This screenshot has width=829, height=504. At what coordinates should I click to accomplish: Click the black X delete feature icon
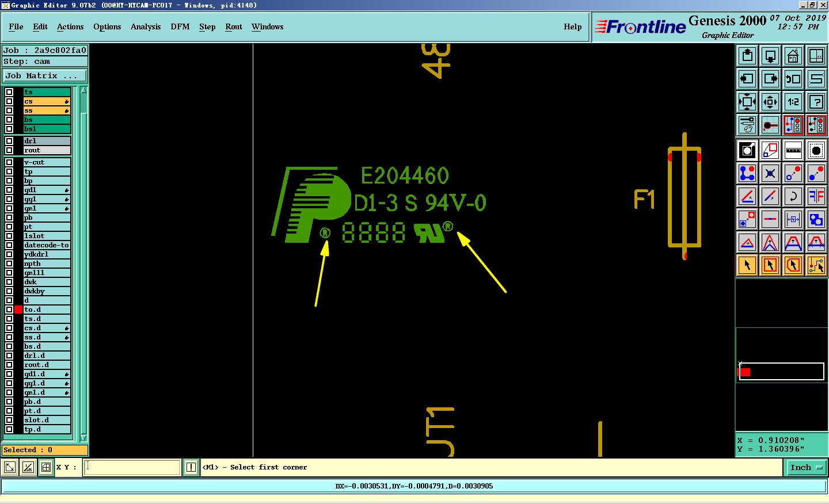tap(770, 173)
